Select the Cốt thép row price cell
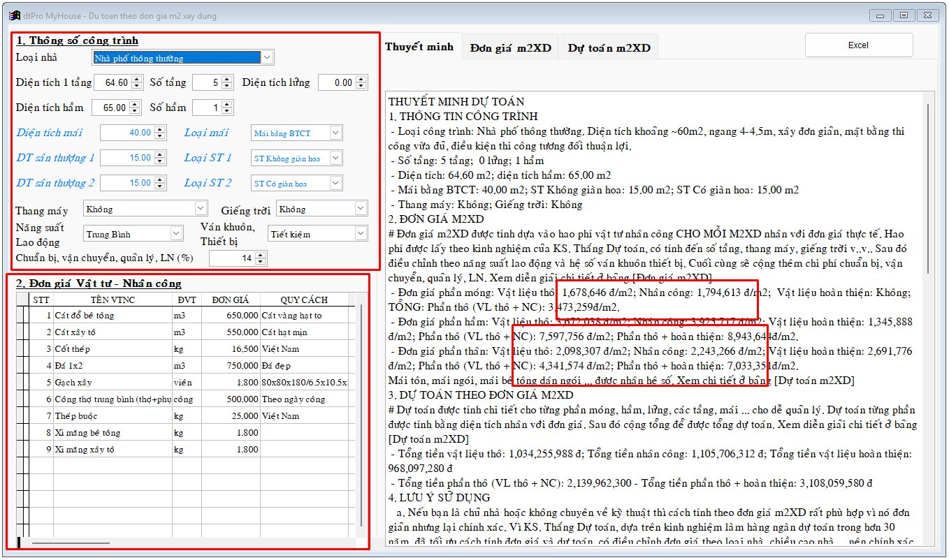 tap(231, 348)
